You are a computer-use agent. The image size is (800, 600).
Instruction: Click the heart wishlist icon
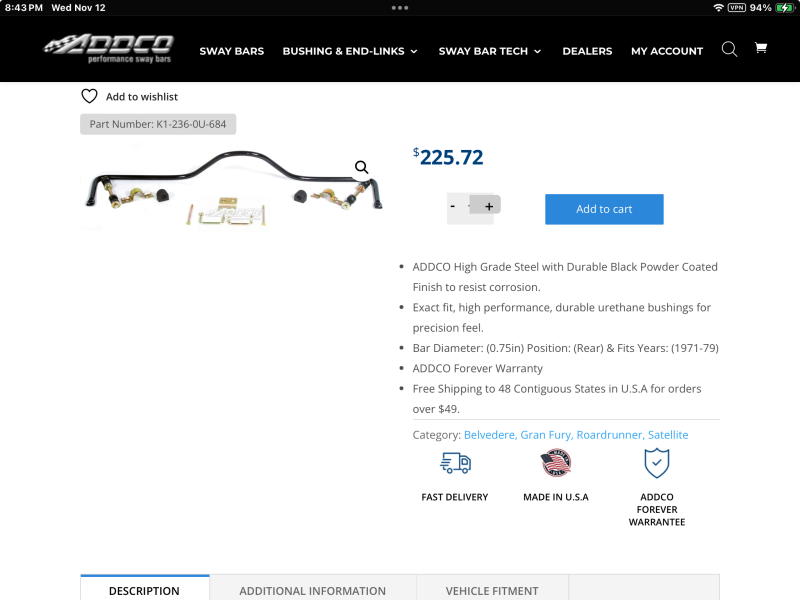(89, 96)
